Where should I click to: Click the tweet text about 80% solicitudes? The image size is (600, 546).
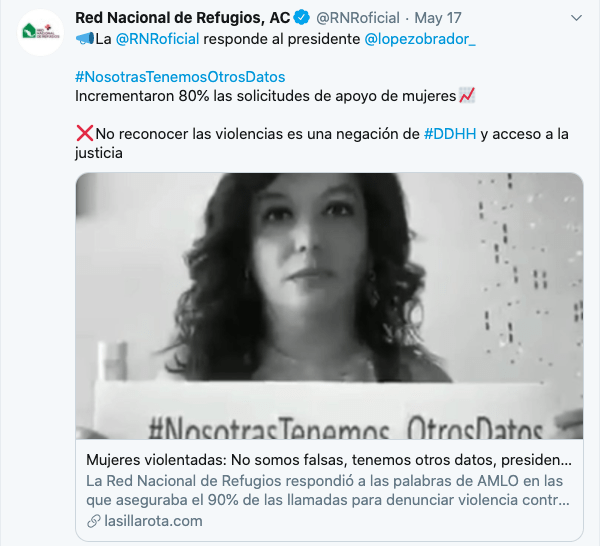coord(266,96)
